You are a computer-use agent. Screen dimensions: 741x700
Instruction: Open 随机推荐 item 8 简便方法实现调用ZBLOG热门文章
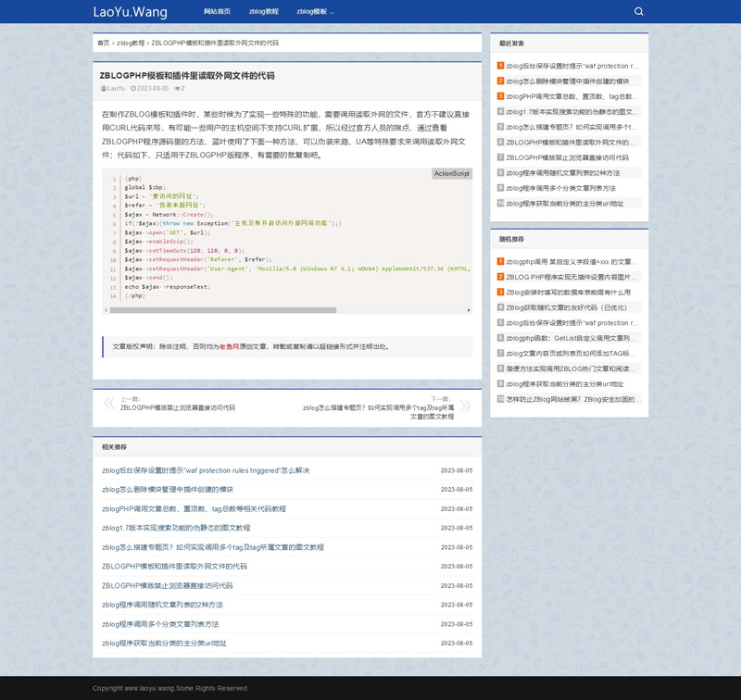point(571,369)
